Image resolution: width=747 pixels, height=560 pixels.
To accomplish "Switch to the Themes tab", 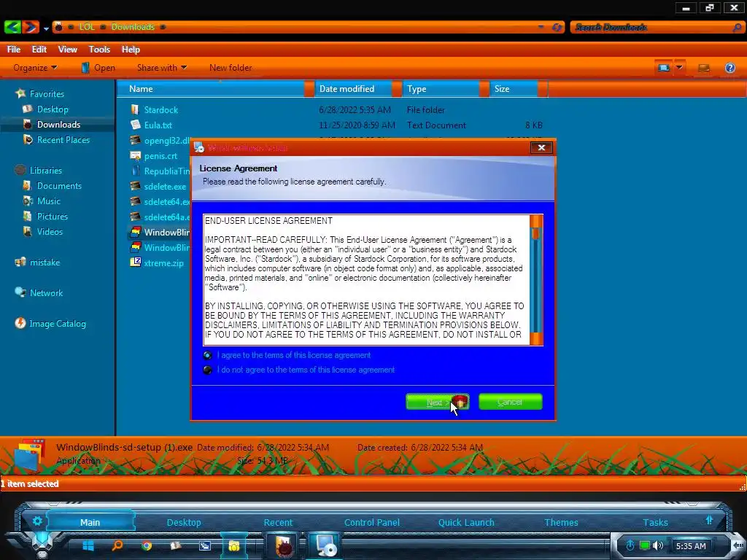I will [x=561, y=522].
